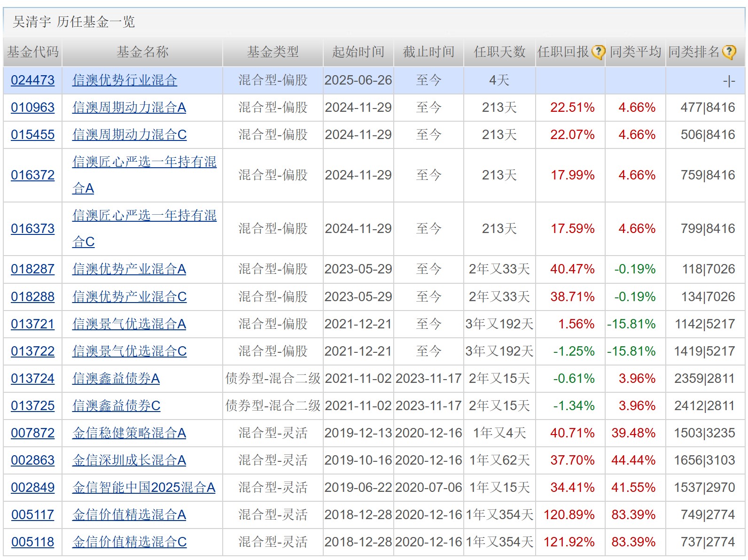Open fund name 信澳优势产业混合C

point(129,297)
